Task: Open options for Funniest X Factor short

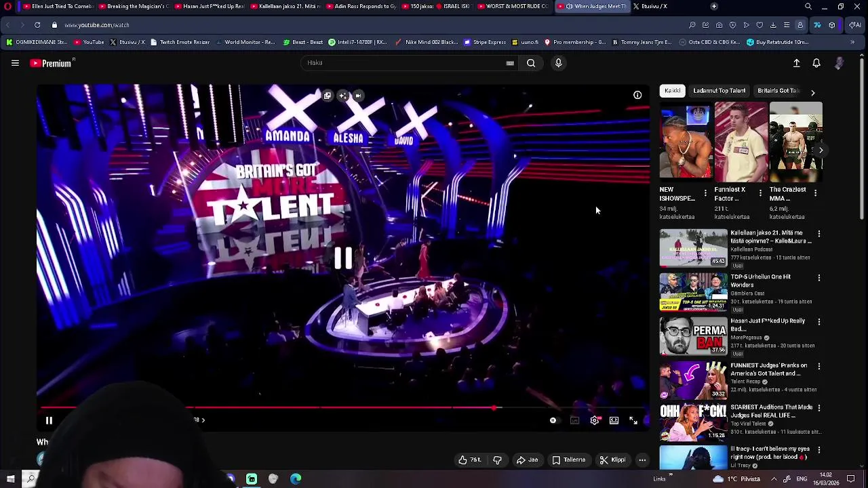Action: 760,194
